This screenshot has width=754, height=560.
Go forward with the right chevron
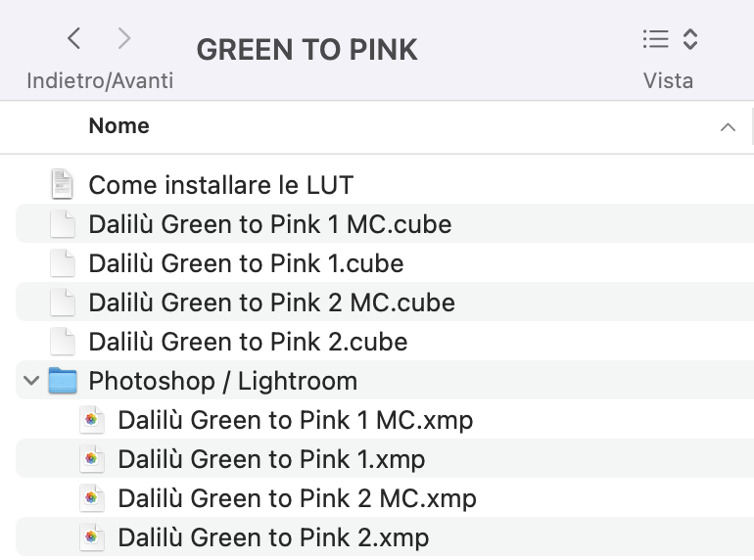[124, 38]
